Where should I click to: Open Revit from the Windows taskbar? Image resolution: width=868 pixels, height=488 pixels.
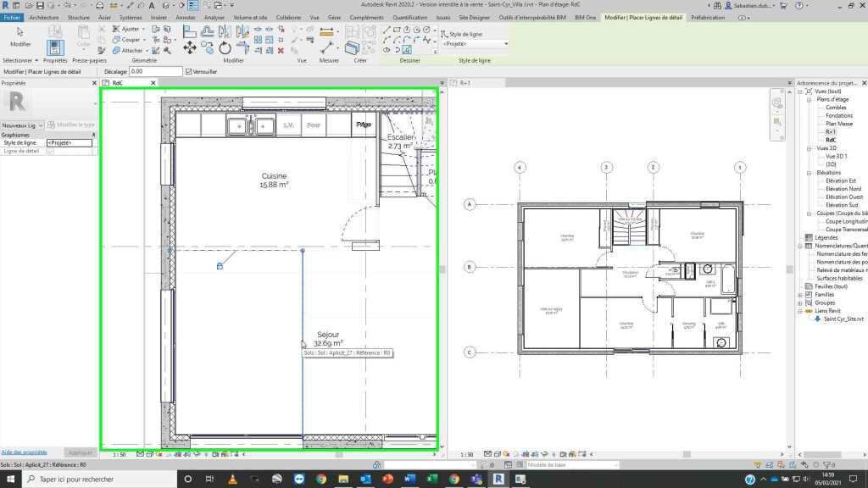coord(499,479)
